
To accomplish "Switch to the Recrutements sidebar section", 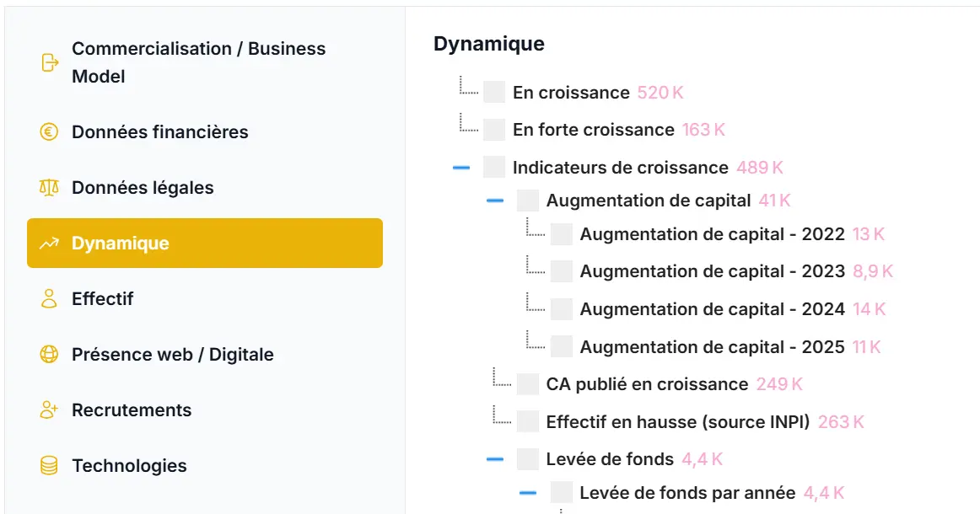I will 131,410.
